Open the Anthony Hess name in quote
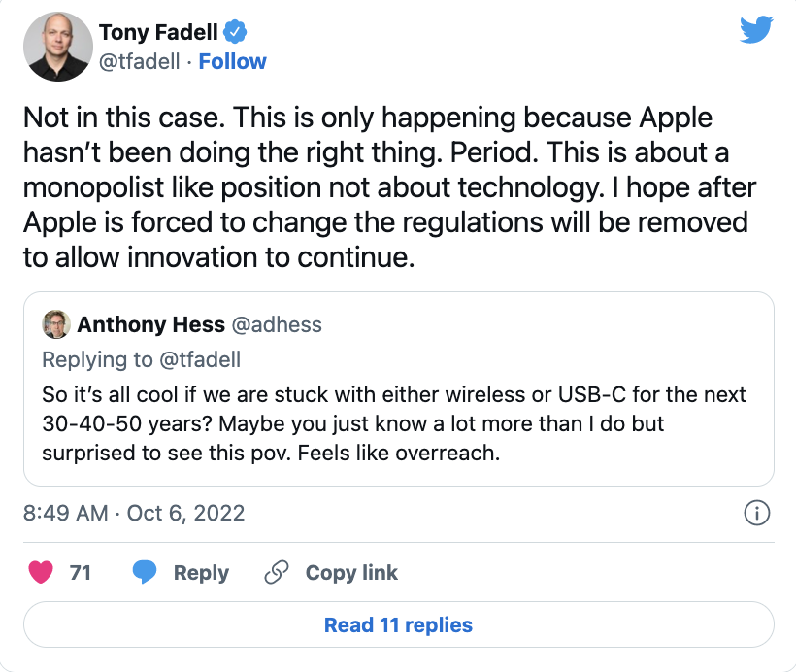The width and height of the screenshot is (796, 672). 149,323
